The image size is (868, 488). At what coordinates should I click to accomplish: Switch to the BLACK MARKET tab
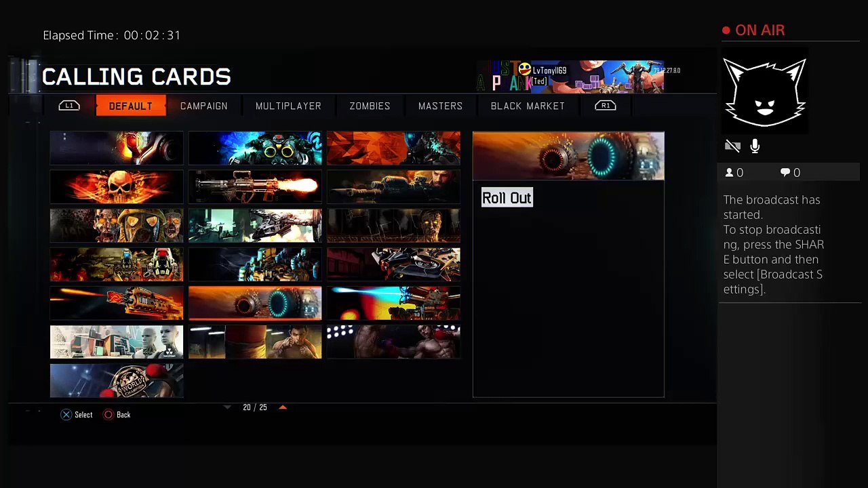coord(528,106)
